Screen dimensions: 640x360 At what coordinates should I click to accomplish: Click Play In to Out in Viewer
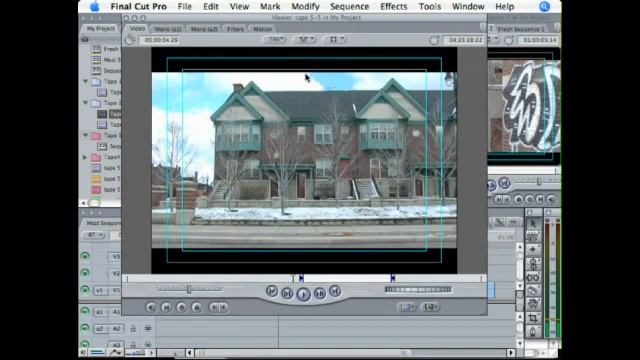287,293
